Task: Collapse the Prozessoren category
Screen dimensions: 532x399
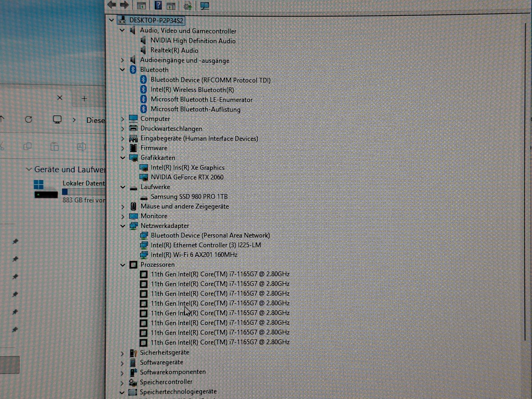Action: (122, 265)
